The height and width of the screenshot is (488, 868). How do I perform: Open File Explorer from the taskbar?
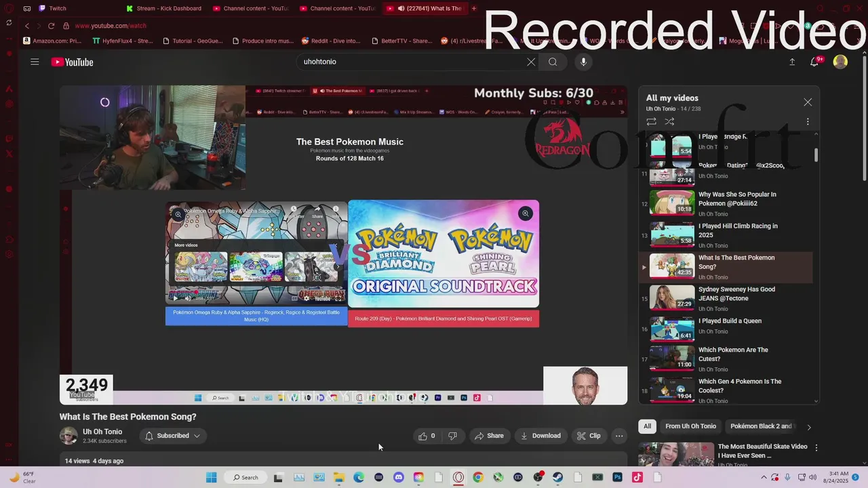coord(338,477)
